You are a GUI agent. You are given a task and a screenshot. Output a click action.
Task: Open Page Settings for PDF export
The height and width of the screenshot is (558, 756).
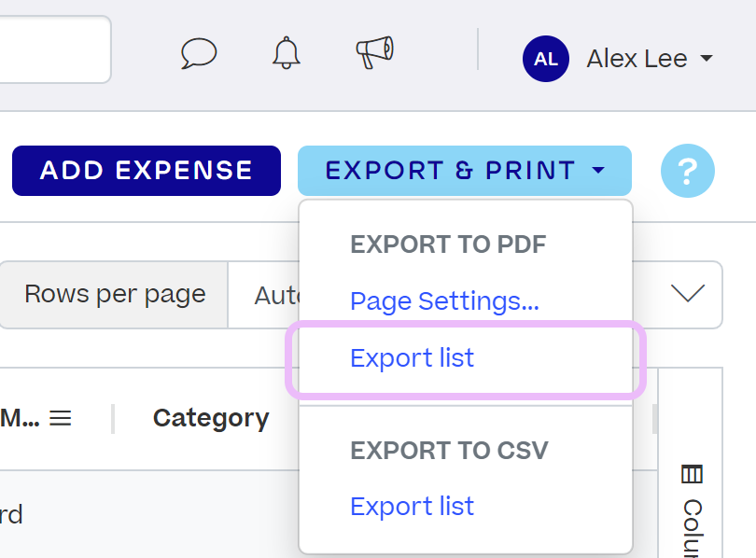444,301
